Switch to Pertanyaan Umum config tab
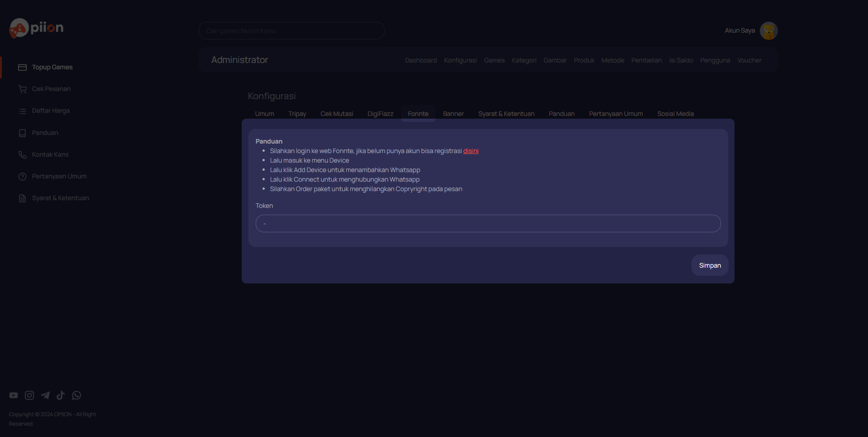868x437 pixels. tap(616, 114)
